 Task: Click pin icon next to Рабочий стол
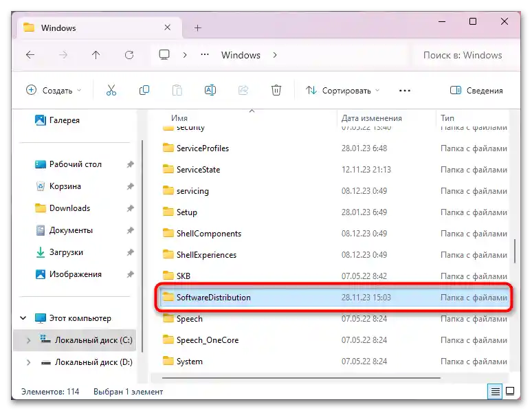point(131,164)
